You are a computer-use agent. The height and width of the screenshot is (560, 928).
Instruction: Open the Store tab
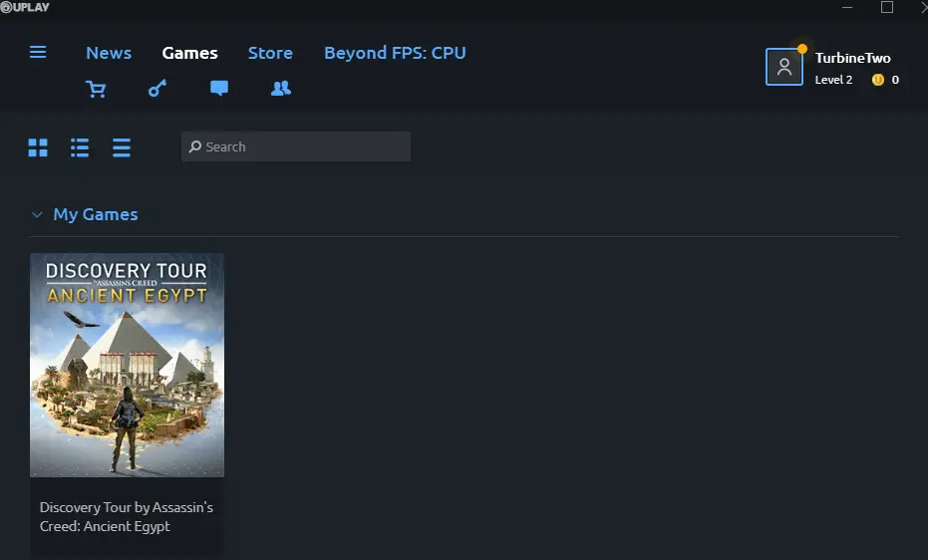click(270, 53)
